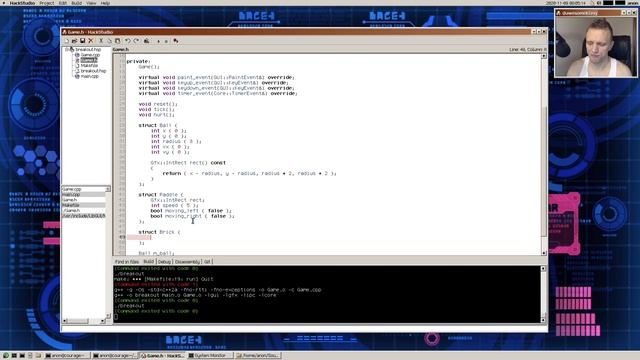
Task: Open the system start menu icon on taskbar
Action: (x=6, y=356)
